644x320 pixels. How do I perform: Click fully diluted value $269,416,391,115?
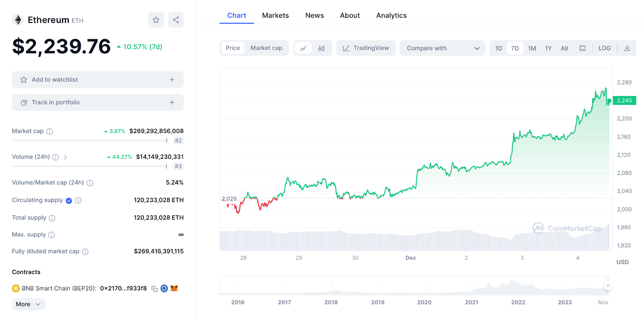coord(159,251)
